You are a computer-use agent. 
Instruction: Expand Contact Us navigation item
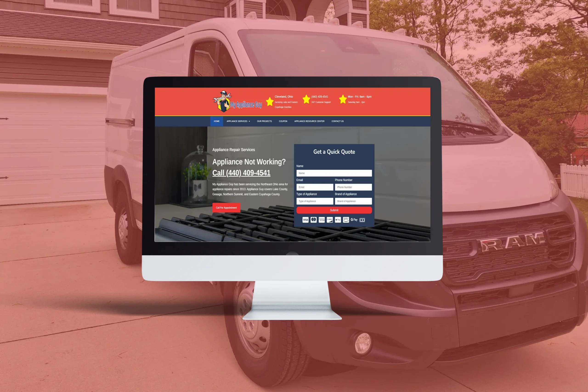point(338,121)
